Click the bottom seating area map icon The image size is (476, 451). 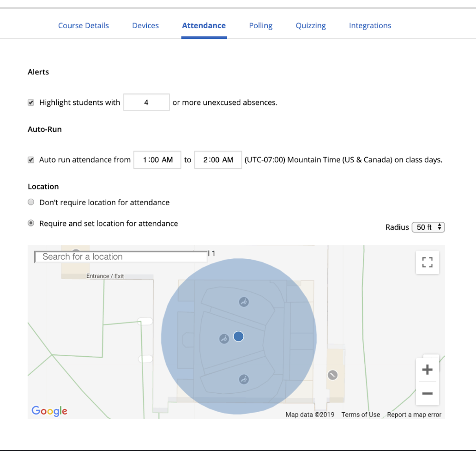tap(244, 379)
